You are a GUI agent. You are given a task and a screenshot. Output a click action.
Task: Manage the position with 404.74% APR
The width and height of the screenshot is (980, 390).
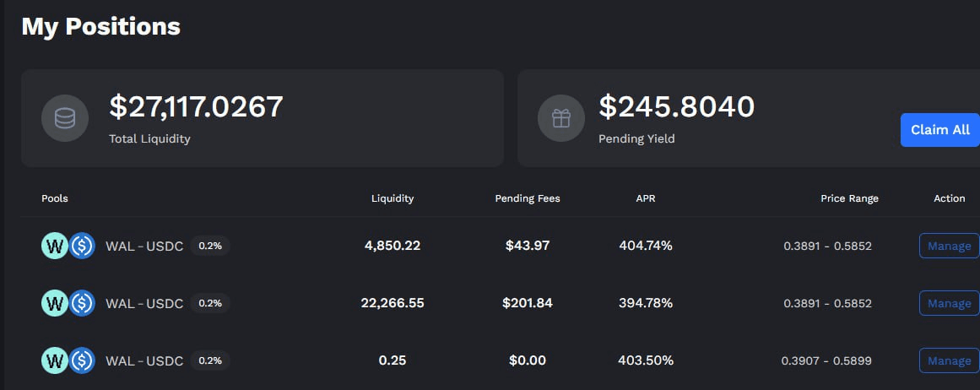coord(949,246)
